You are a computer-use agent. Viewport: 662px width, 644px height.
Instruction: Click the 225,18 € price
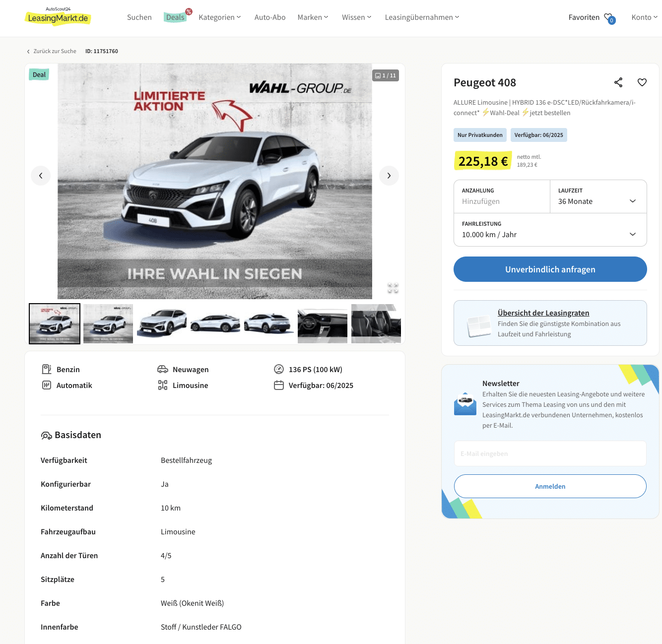coord(483,161)
